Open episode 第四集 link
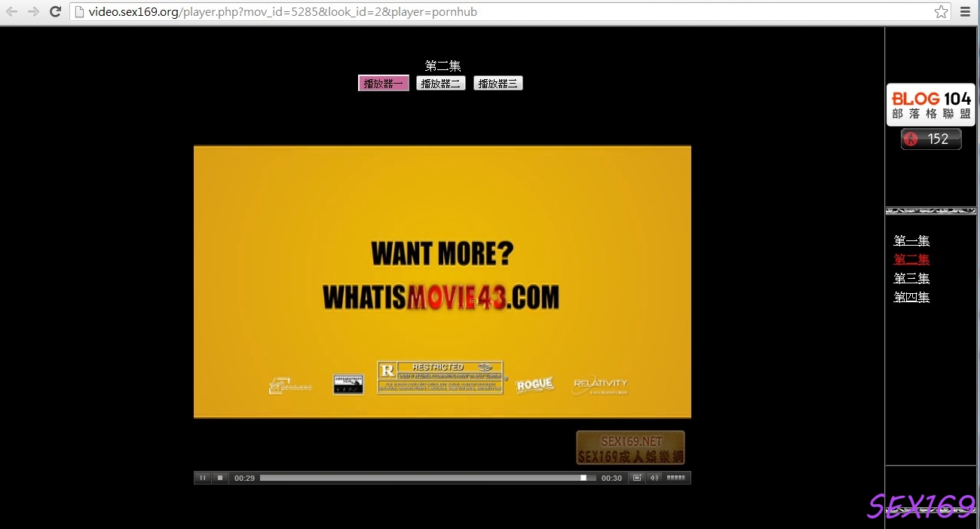Screen dimensions: 980x529 tap(911, 297)
